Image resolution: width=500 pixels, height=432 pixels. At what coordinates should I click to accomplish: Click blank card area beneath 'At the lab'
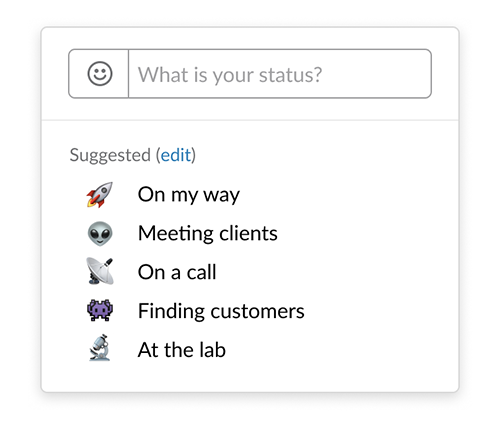click(250, 377)
